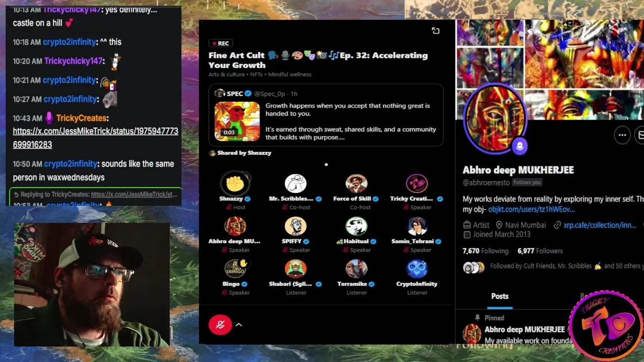The image size is (644, 362).
Task: Open Habitual speaker avatar
Action: (356, 226)
